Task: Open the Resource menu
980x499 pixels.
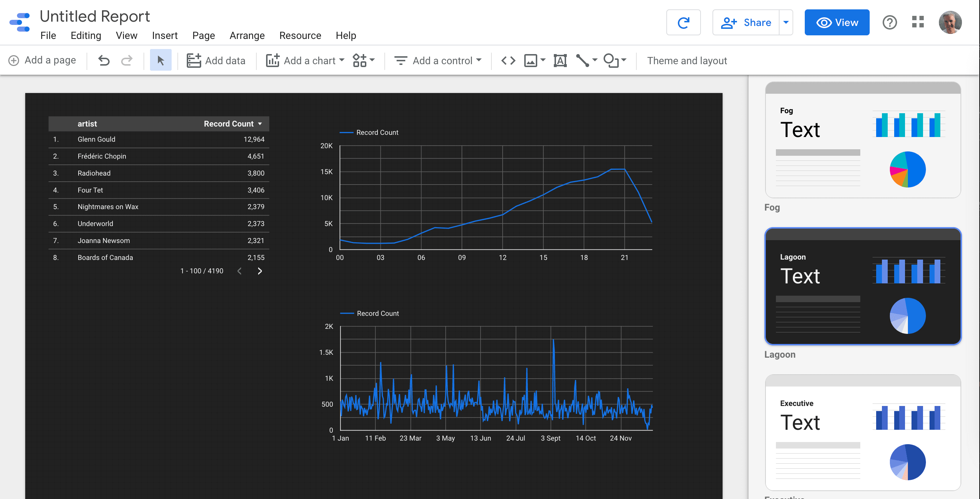Action: pyautogui.click(x=300, y=35)
